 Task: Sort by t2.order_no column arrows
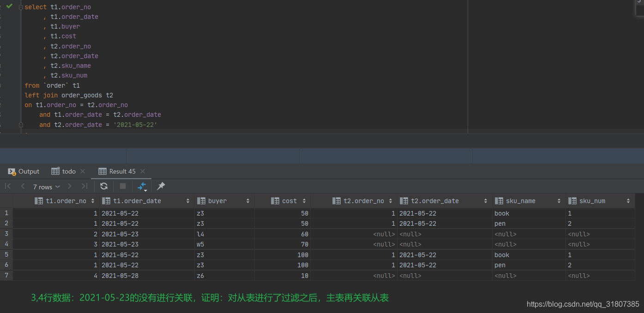click(391, 201)
